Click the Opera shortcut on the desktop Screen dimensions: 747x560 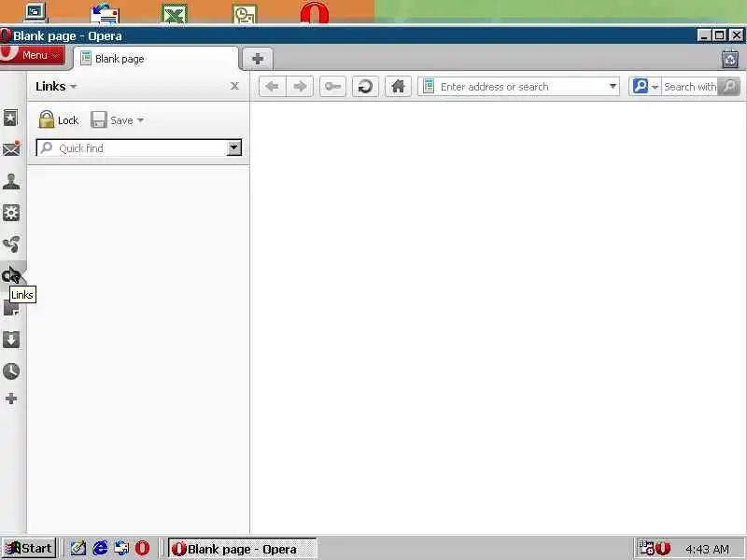pyautogui.click(x=315, y=13)
